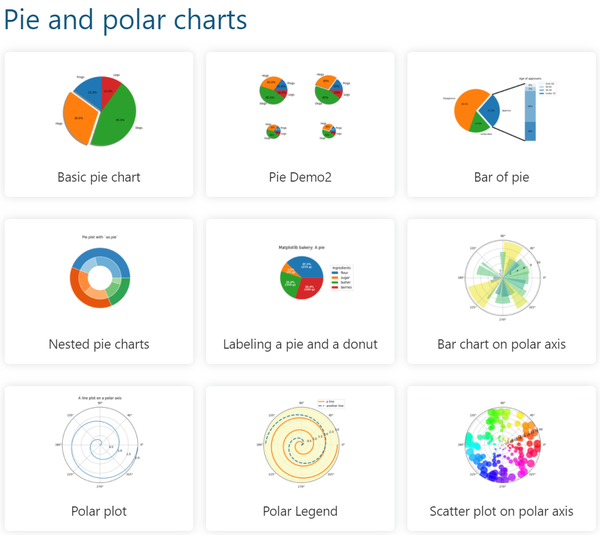Screen dimensions: 600x535
Task: Open the Bar of pie thumbnail image
Action: (x=500, y=109)
